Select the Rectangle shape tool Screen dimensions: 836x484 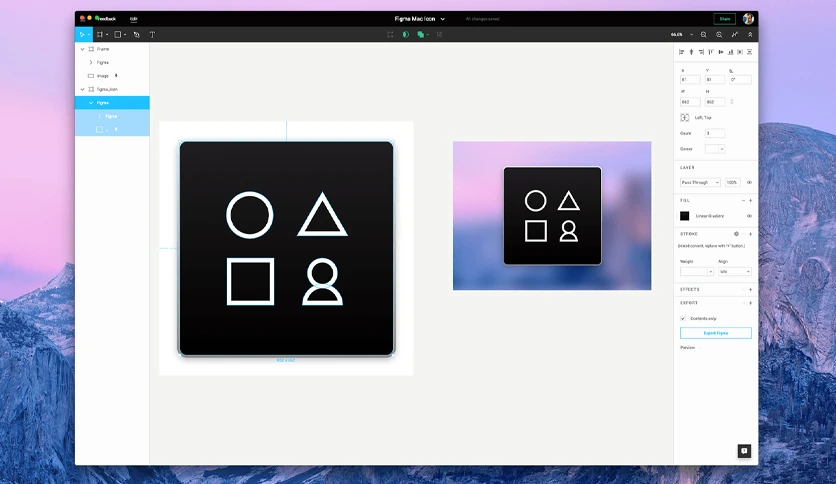pos(118,35)
